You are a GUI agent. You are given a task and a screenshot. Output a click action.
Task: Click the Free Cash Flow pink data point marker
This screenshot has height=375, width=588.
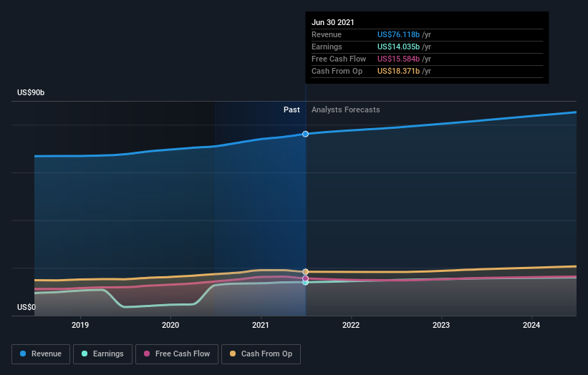click(x=306, y=278)
